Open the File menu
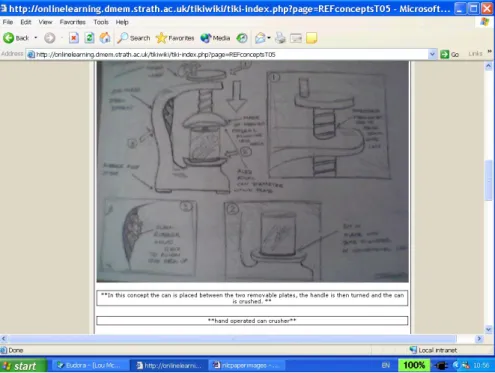495x373 pixels. [8, 22]
